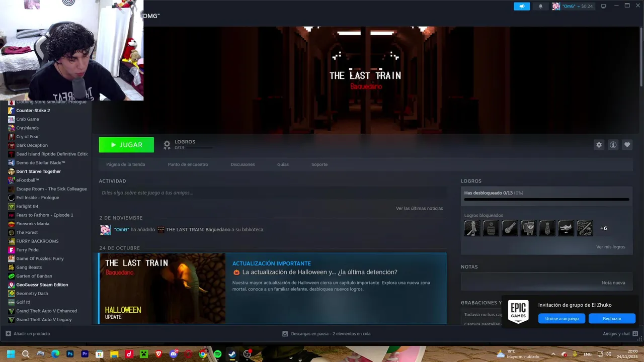
Task: Select the sixth locked achievement icon
Action: click(566, 228)
